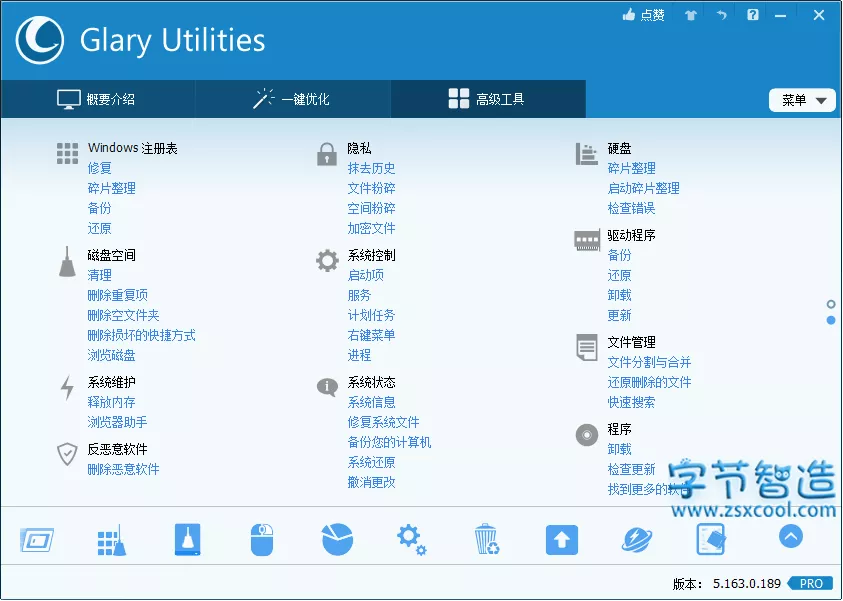The width and height of the screenshot is (843, 601).
Task: Open the mouse-shaped context menu icon
Action: pos(262,540)
